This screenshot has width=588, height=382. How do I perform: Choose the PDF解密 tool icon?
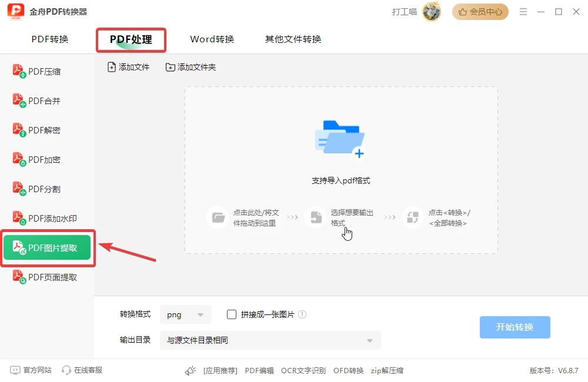coord(19,130)
